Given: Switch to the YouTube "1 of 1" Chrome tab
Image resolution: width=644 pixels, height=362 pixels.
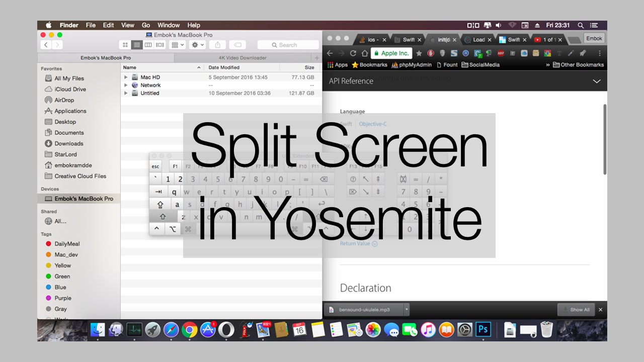Looking at the screenshot, I should coord(549,39).
